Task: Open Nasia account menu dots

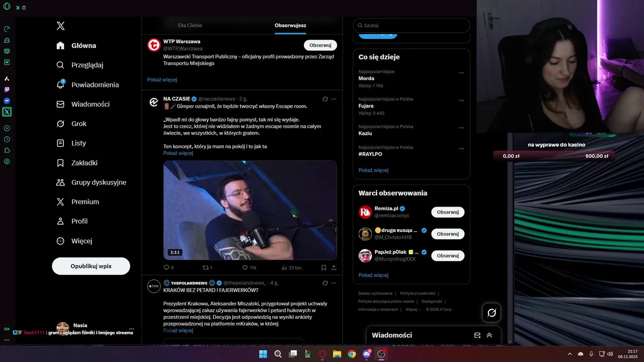Action: coord(132,328)
